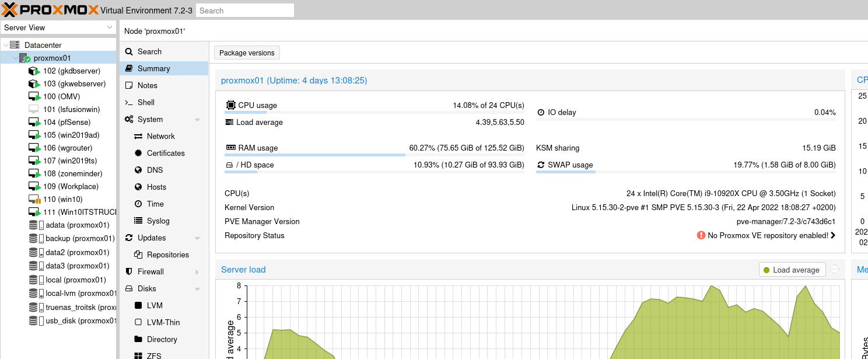Click the DNS globe icon

coord(138,170)
